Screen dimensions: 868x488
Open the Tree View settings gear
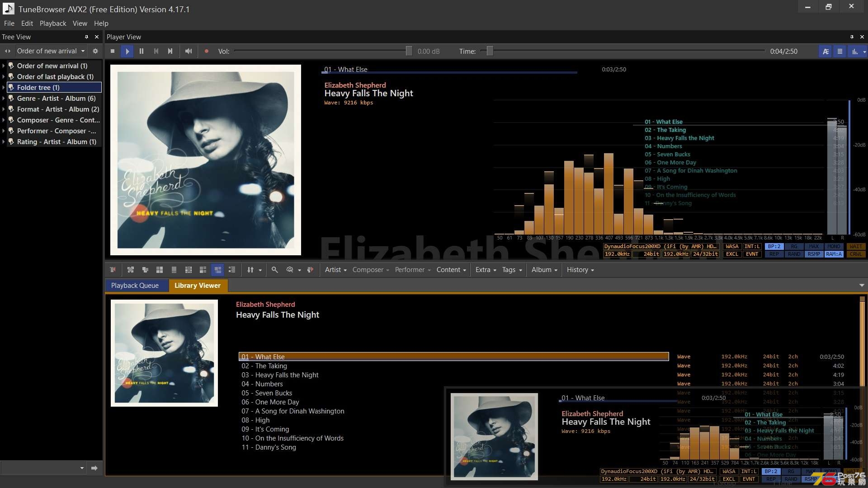95,51
